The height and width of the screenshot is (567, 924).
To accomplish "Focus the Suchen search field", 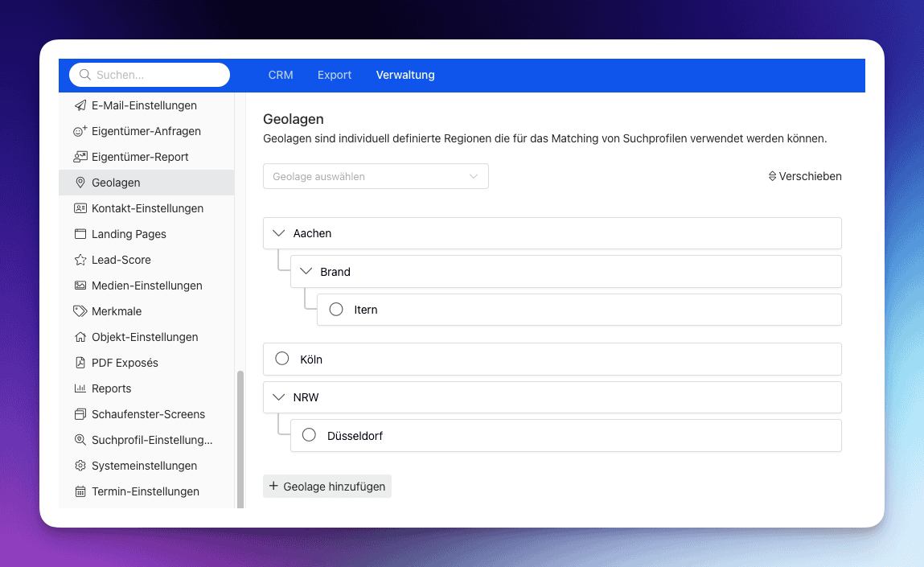I will coord(157,75).
